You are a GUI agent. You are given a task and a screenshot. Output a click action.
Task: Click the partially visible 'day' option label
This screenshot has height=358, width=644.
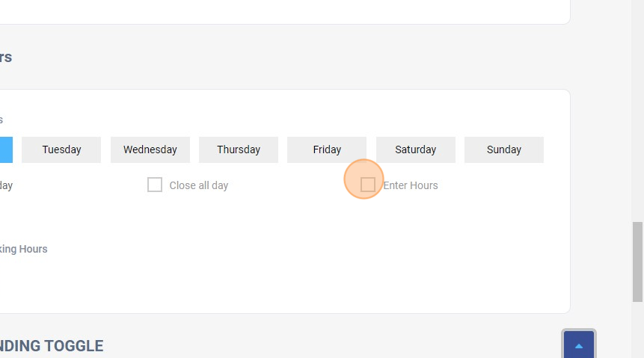(6, 185)
